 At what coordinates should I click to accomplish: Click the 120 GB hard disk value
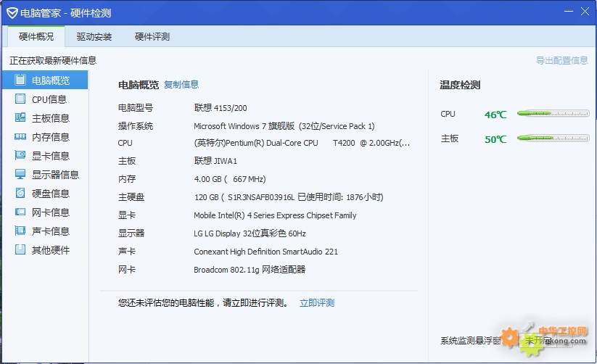(x=289, y=197)
